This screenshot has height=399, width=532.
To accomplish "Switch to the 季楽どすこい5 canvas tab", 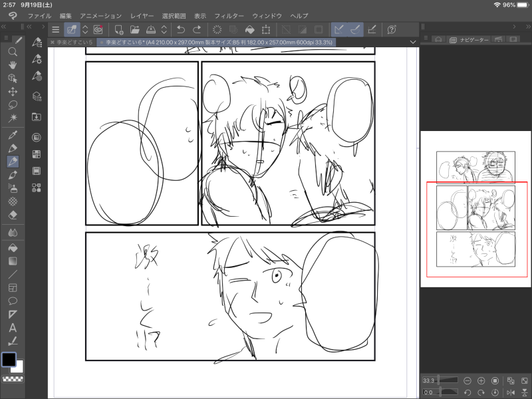I will coord(72,43).
